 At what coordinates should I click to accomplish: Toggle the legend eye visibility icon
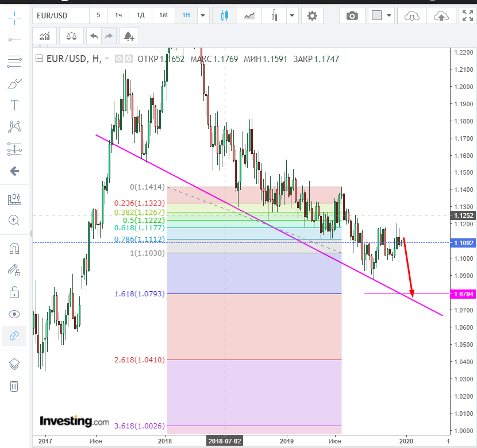pyautogui.click(x=118, y=59)
